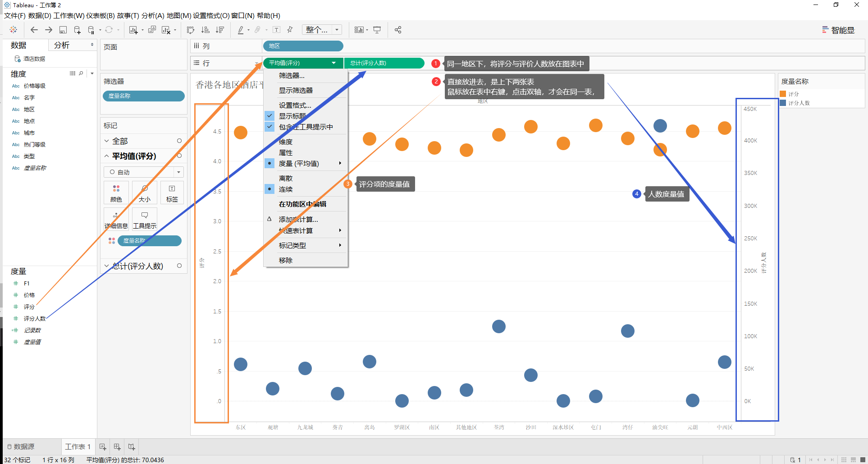The width and height of the screenshot is (868, 464).
Task: Open the dimensions pane dropdown arrow menu
Action: (92, 73)
